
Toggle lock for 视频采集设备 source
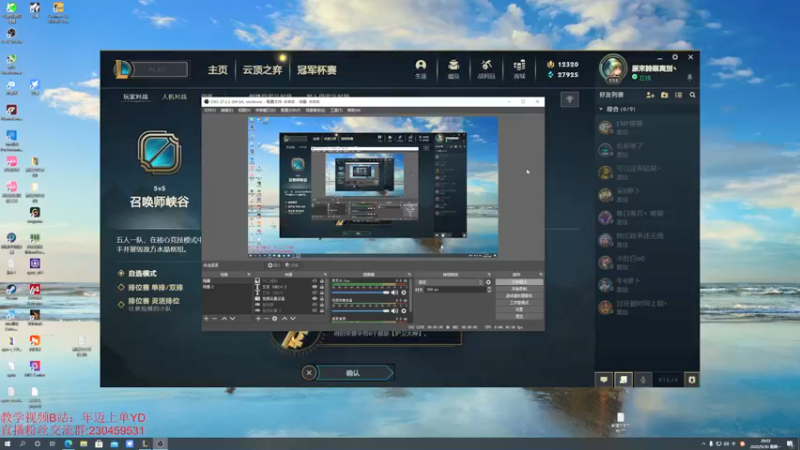pyautogui.click(x=321, y=298)
